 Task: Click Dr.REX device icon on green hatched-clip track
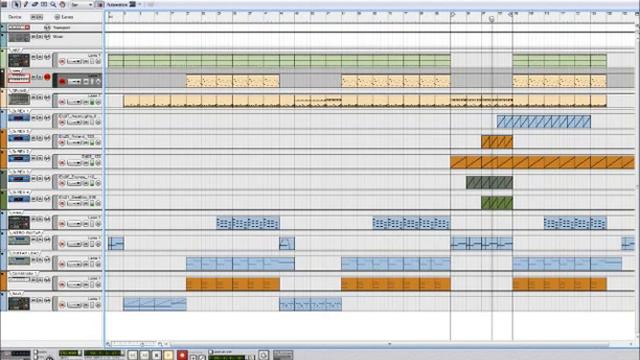point(19,199)
